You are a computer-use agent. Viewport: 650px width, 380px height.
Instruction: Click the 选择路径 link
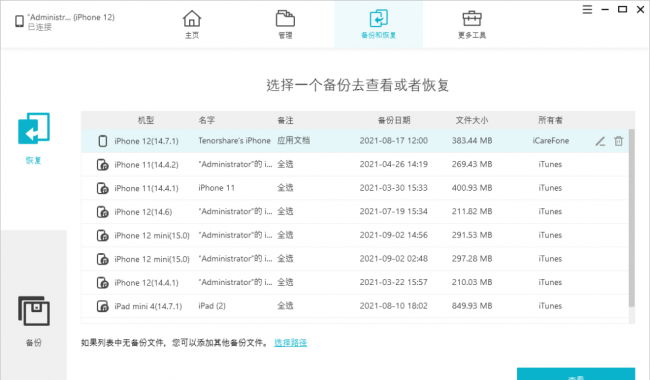[x=291, y=343]
